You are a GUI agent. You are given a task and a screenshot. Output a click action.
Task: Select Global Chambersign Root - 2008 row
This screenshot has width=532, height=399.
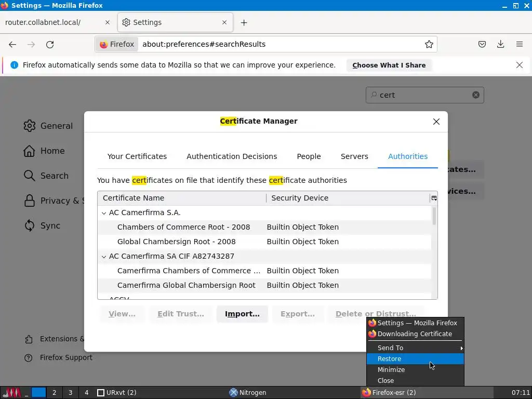264,242
